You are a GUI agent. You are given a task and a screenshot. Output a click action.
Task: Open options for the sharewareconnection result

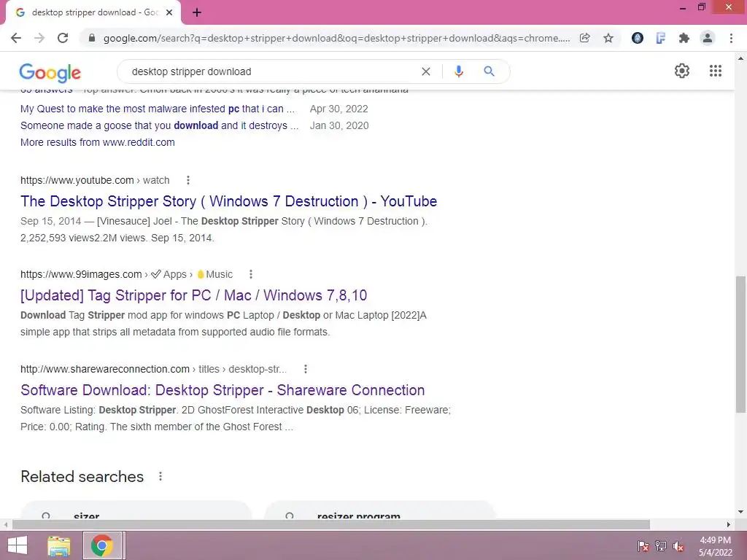click(x=306, y=369)
